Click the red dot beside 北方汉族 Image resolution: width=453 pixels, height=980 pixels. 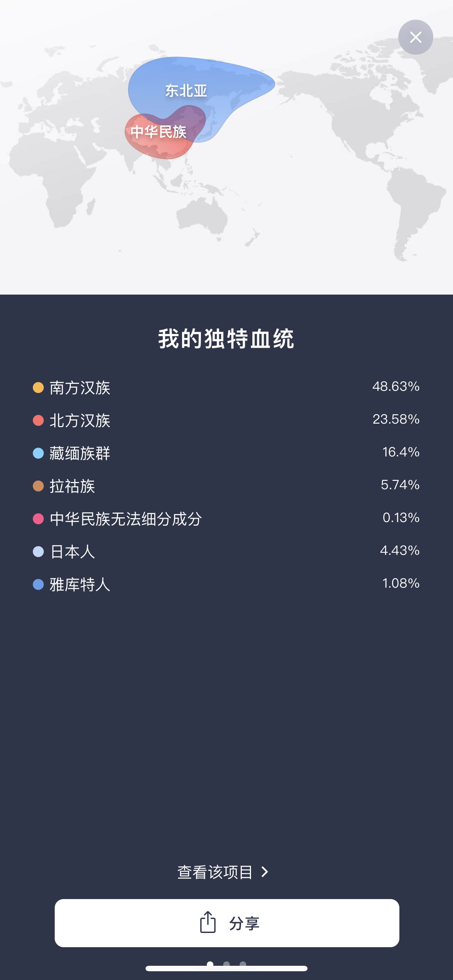coord(38,420)
